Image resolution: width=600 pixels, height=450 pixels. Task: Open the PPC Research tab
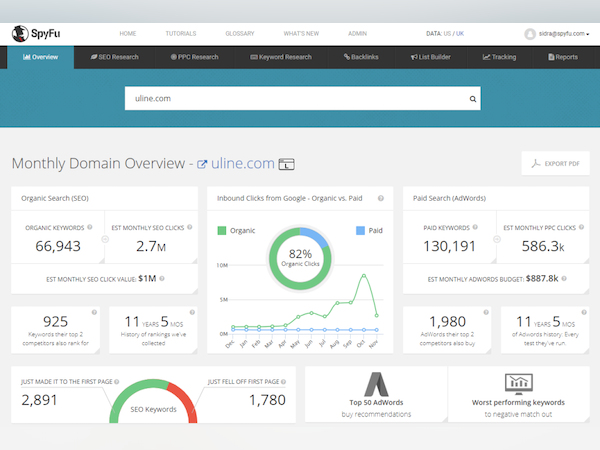[x=194, y=57]
